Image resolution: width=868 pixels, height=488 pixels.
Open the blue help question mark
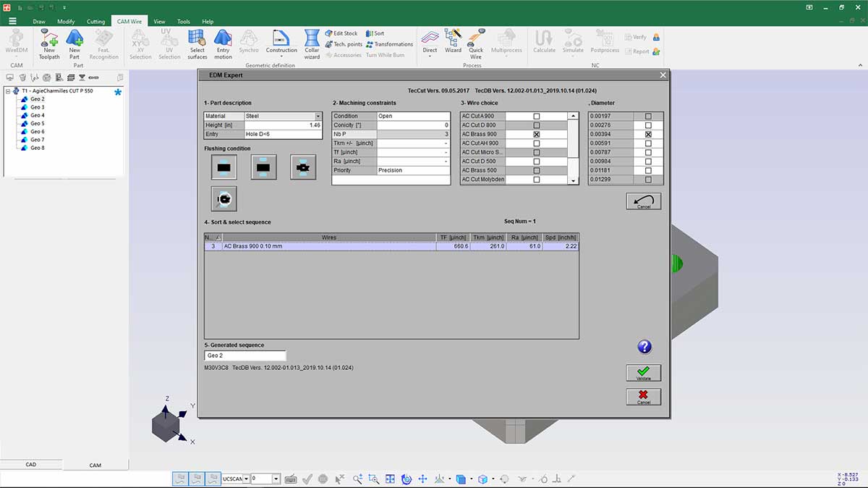coord(644,347)
